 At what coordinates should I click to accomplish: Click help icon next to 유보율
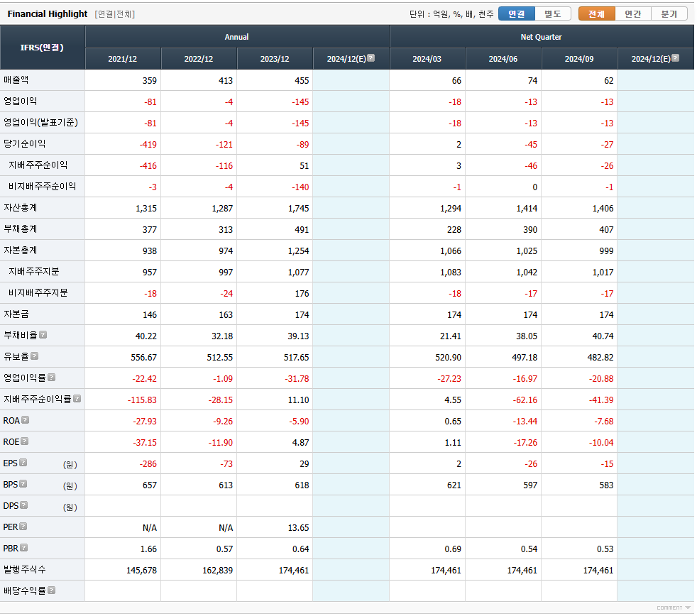point(35,357)
